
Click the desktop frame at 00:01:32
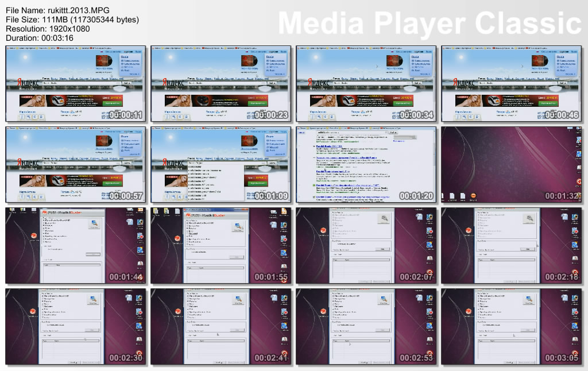pyautogui.click(x=511, y=165)
